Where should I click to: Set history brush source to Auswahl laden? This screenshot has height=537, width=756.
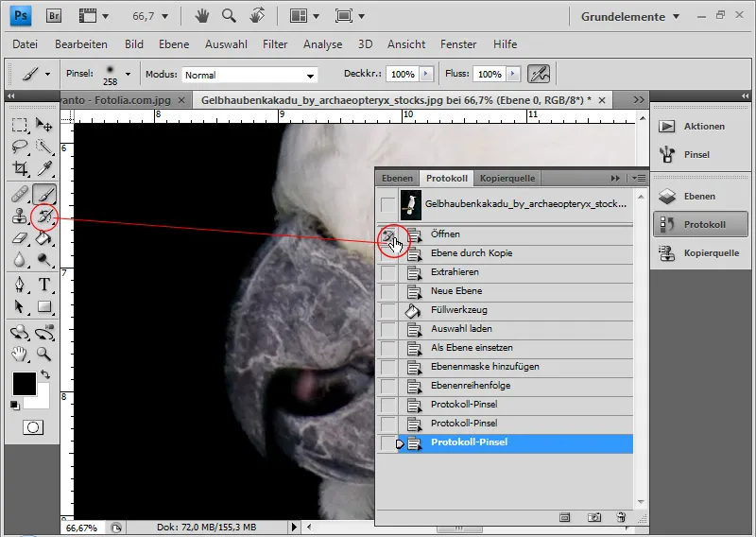pyautogui.click(x=388, y=329)
